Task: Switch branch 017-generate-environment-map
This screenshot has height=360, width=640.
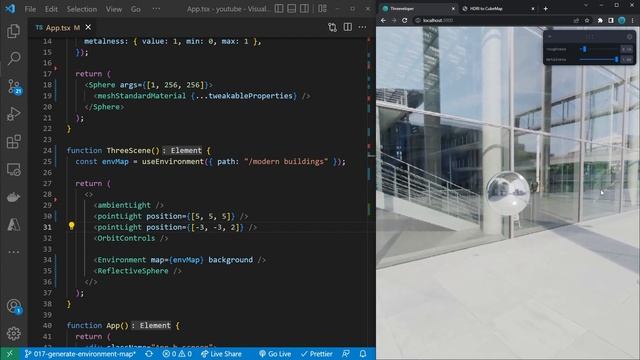Action: click(80, 354)
